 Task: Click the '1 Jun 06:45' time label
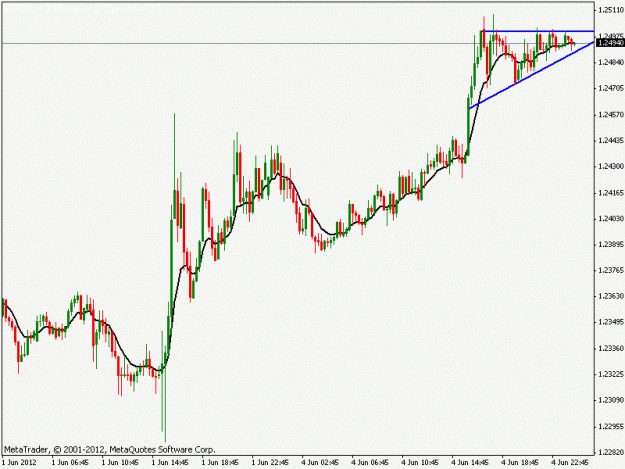pos(70,463)
